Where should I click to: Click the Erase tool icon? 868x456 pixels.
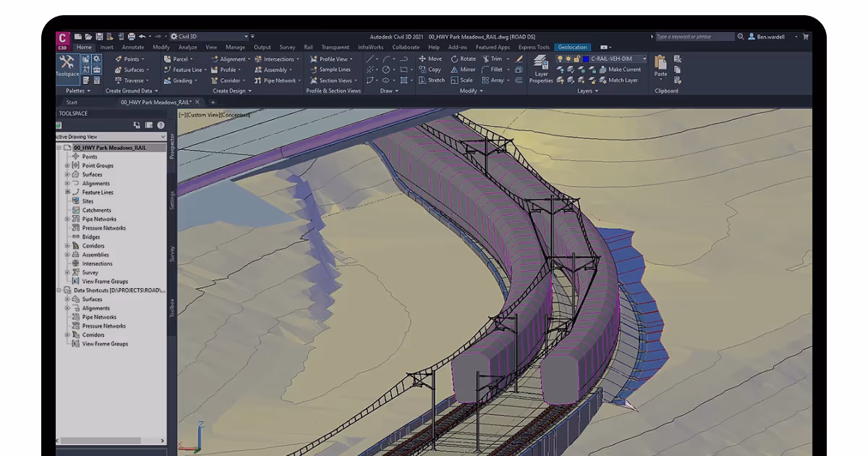[519, 59]
